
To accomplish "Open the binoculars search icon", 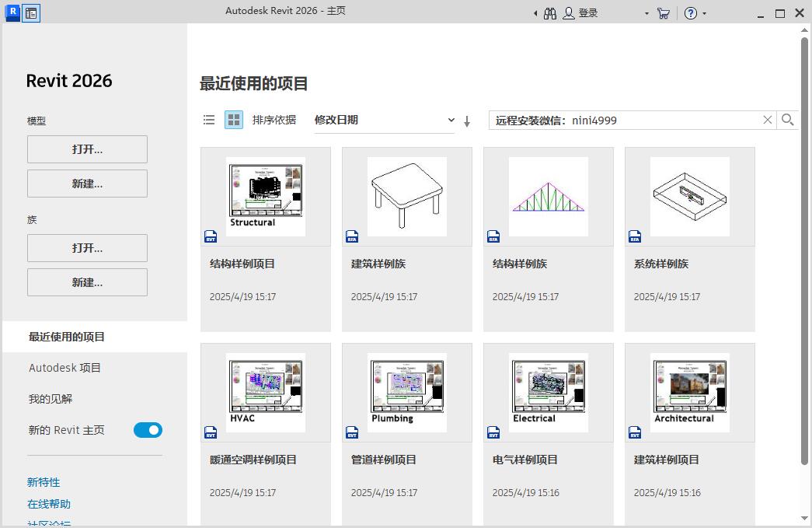I will point(550,13).
